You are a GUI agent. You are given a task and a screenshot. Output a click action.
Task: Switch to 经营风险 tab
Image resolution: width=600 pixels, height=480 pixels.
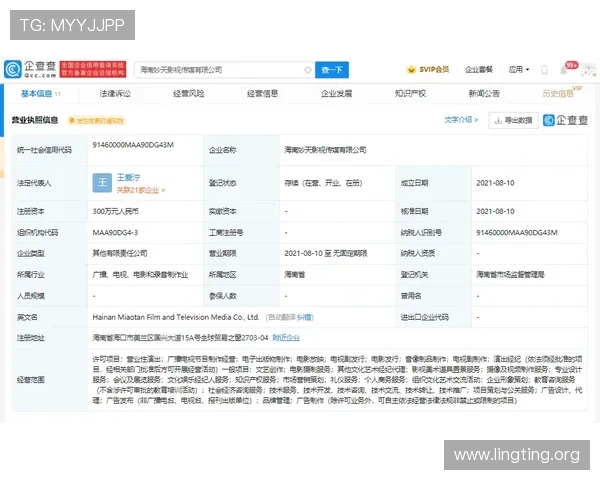tap(189, 93)
